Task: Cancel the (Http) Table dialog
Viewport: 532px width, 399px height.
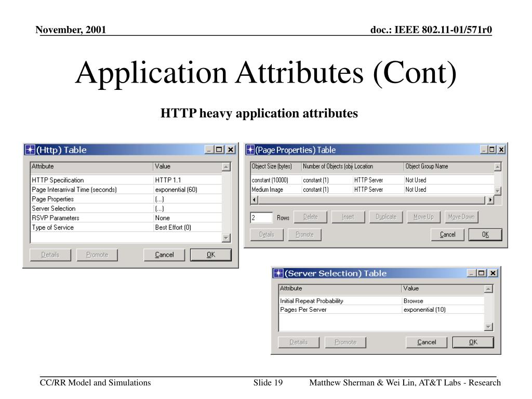Action: pyautogui.click(x=164, y=255)
